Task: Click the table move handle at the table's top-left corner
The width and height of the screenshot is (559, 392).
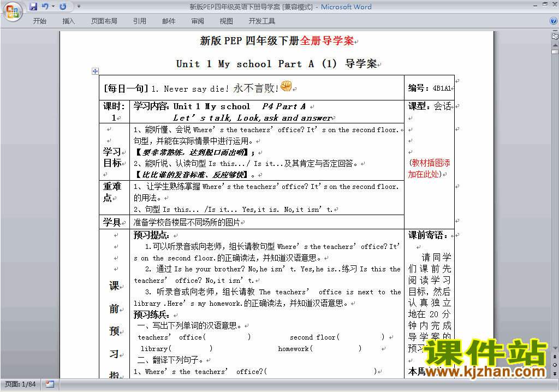Action: click(x=95, y=71)
